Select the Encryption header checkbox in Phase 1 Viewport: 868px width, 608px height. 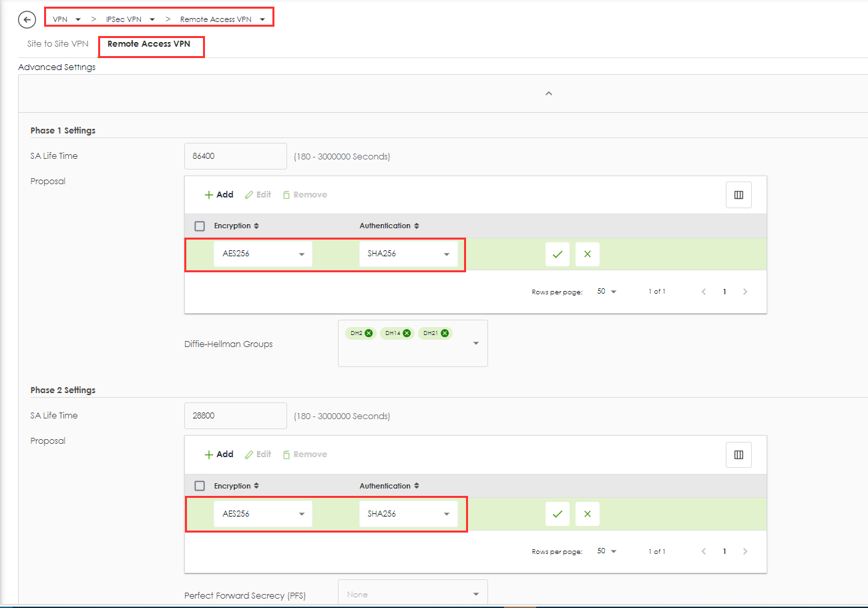199,225
